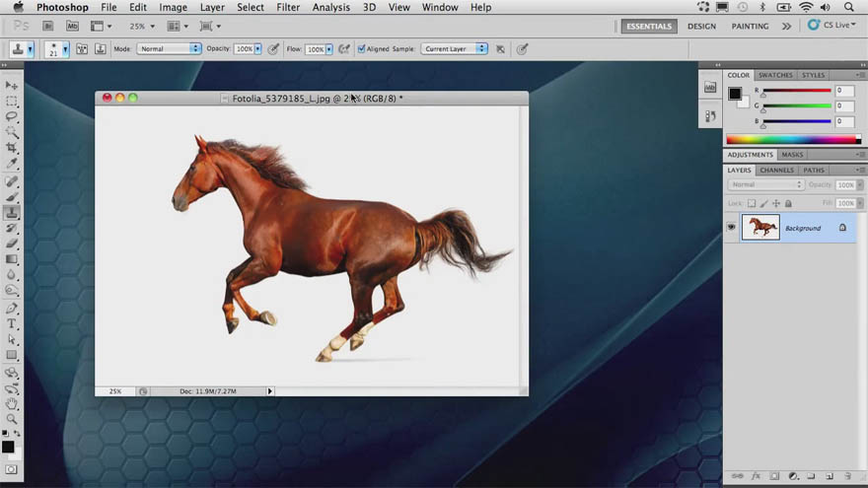868x488 pixels.
Task: Select the Path Selection tool
Action: pyautogui.click(x=12, y=339)
